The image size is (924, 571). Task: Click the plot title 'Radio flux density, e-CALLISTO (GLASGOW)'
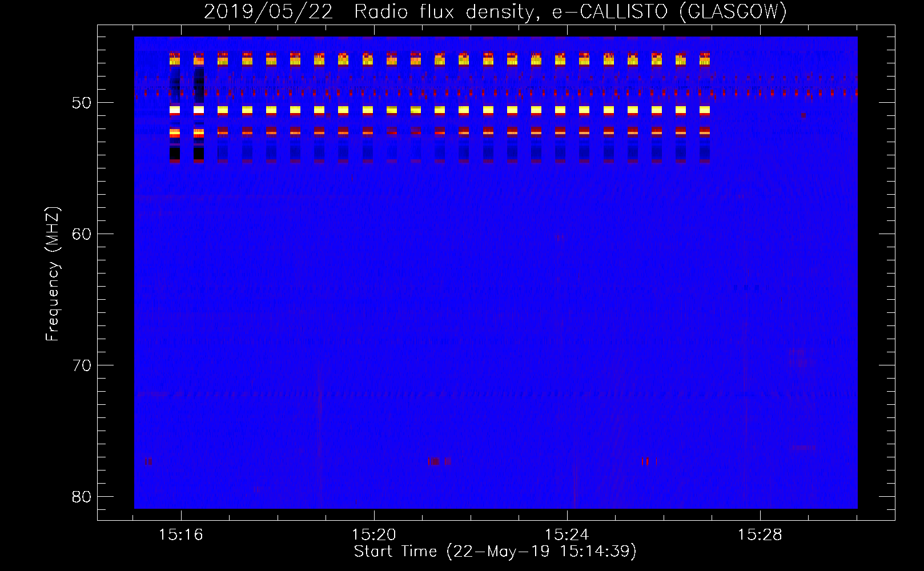(571, 12)
